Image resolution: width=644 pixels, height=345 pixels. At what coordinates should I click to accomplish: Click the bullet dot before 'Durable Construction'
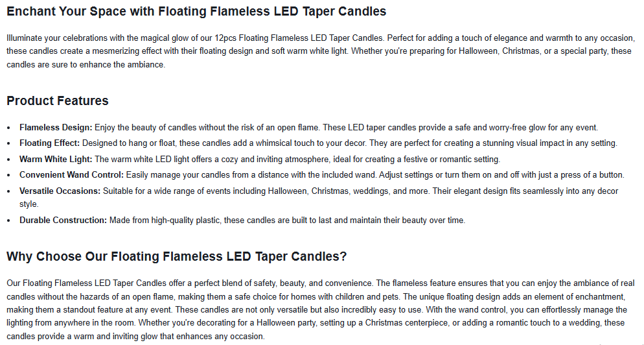(x=9, y=220)
